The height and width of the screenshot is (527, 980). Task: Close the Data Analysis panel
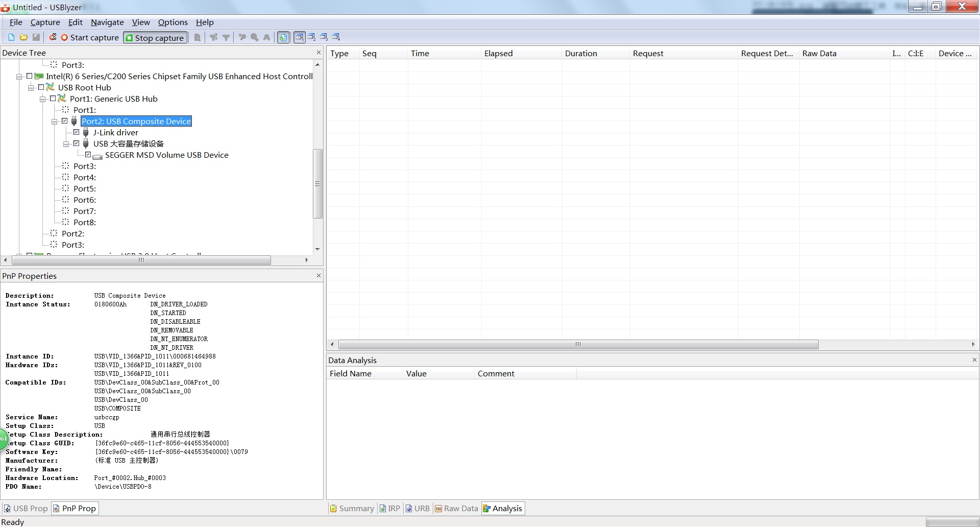pyautogui.click(x=974, y=360)
